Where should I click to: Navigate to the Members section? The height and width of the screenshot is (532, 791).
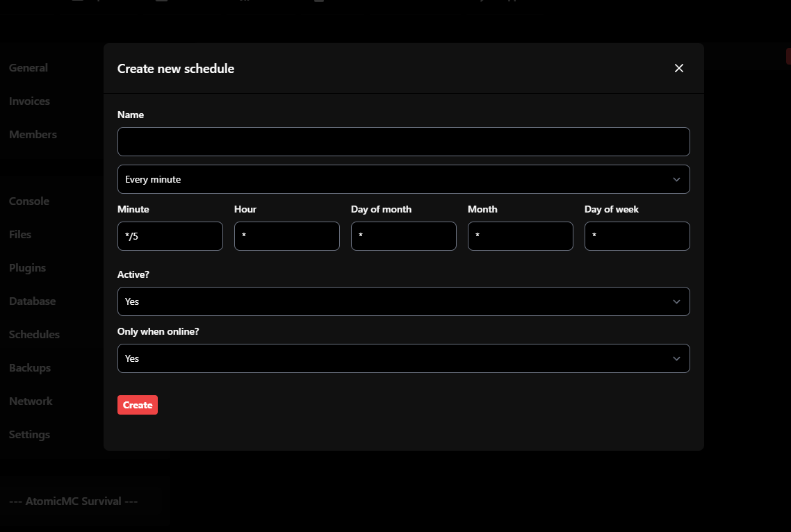33,135
